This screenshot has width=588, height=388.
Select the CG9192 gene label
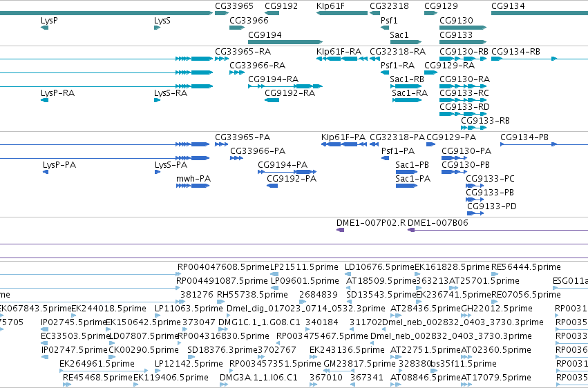click(281, 6)
